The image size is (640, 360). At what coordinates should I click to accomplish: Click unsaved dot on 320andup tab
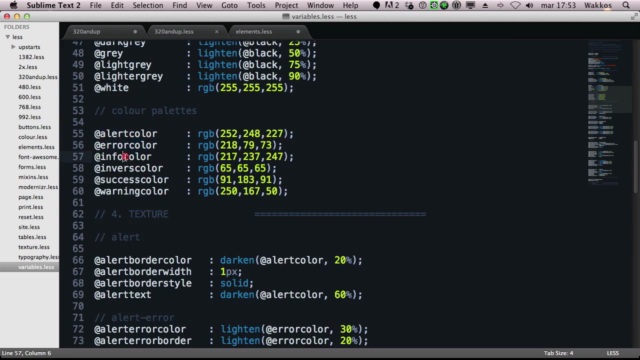[135, 31]
